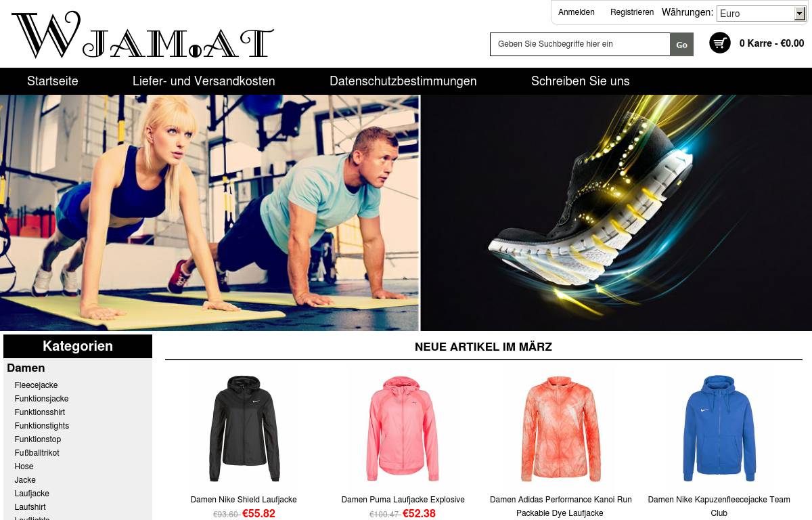The width and height of the screenshot is (812, 520).
Task: Select pink Puma Laufjacke Explosive thumbnail
Action: tap(403, 429)
